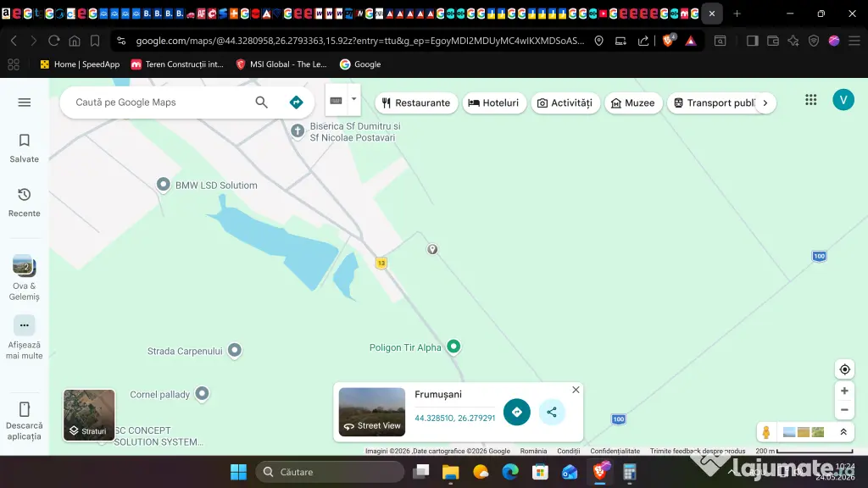Screen dimensions: 868x488
Task: Open the Google apps grid
Action: (811, 100)
